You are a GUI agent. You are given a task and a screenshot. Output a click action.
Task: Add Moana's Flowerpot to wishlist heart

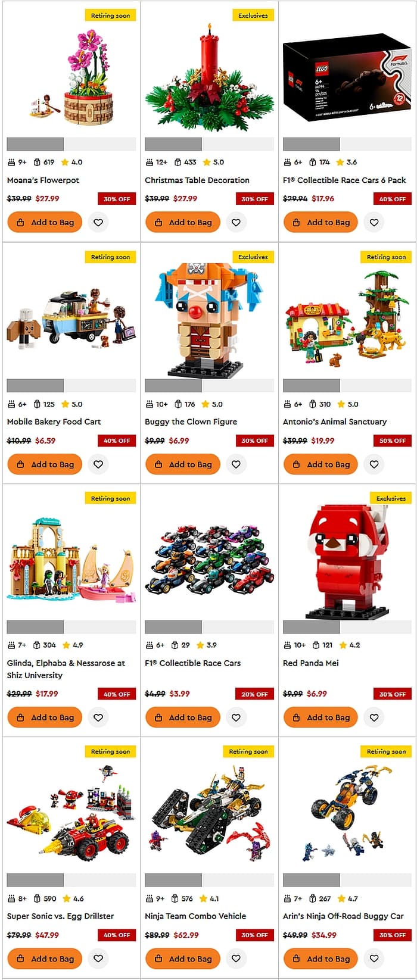98,223
